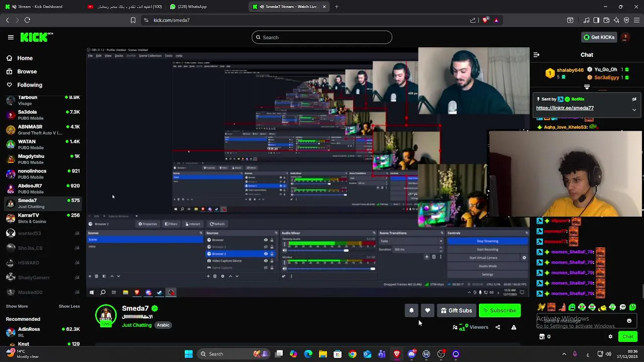
Task: Expand the pinned message chevron
Action: [634, 109]
